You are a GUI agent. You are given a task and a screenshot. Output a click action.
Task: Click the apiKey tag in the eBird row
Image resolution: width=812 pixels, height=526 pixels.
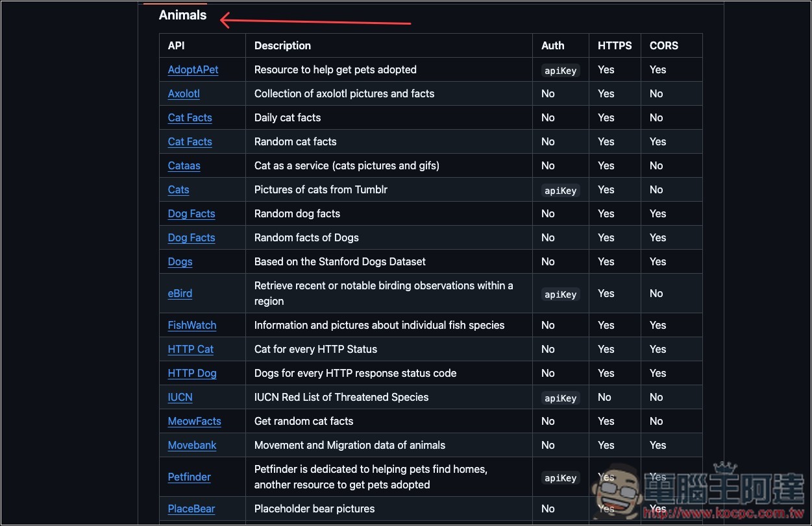tap(561, 294)
